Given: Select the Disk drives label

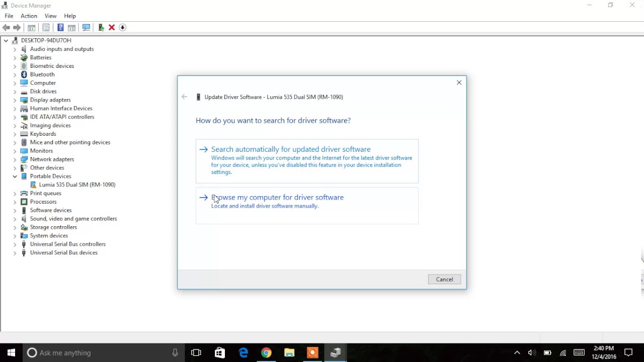Looking at the screenshot, I should pos(43,92).
